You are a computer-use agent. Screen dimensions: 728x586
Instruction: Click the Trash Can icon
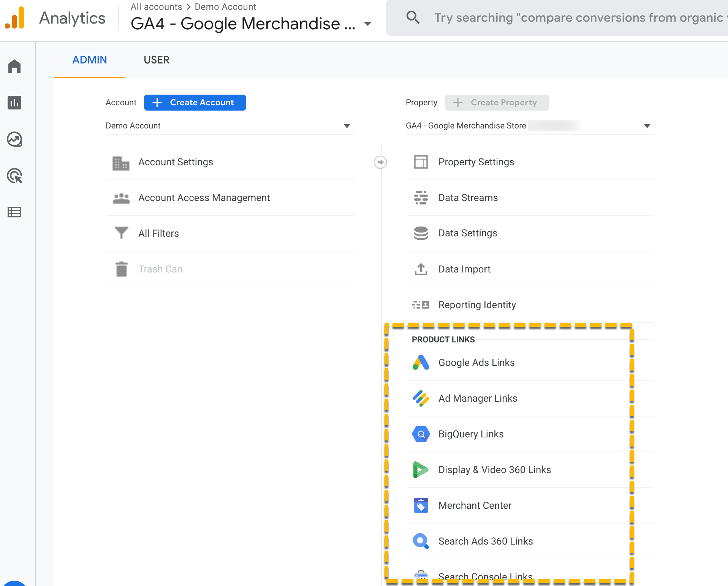click(121, 269)
